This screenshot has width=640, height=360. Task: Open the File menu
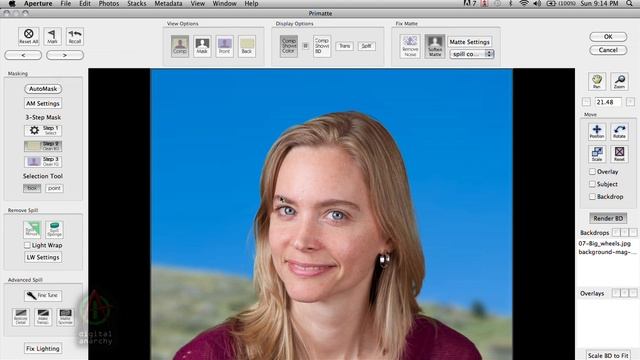(x=65, y=4)
